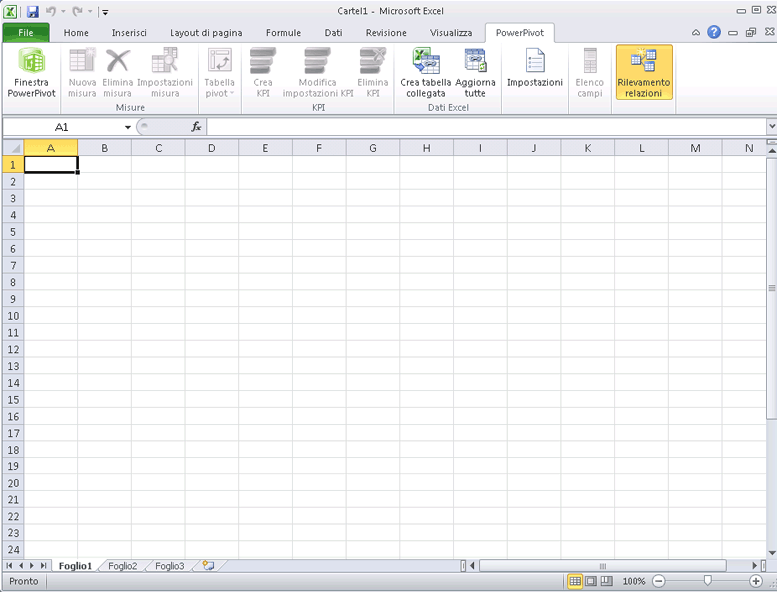Select cell A1
777x592 pixels.
click(51, 164)
